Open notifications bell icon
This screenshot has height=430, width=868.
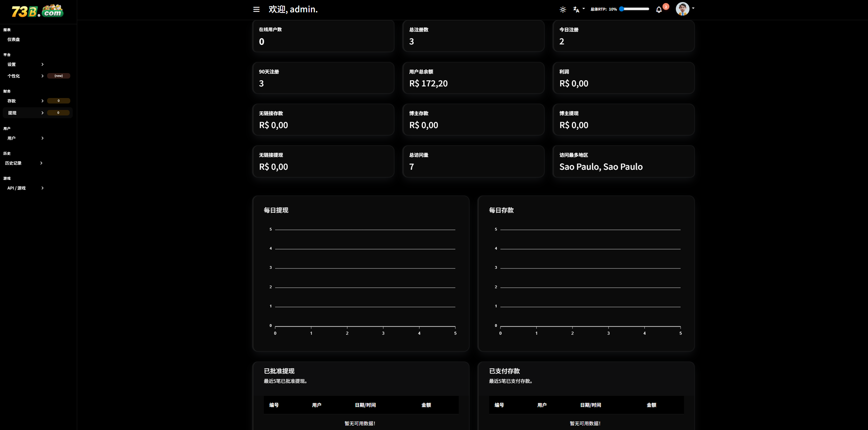659,10
